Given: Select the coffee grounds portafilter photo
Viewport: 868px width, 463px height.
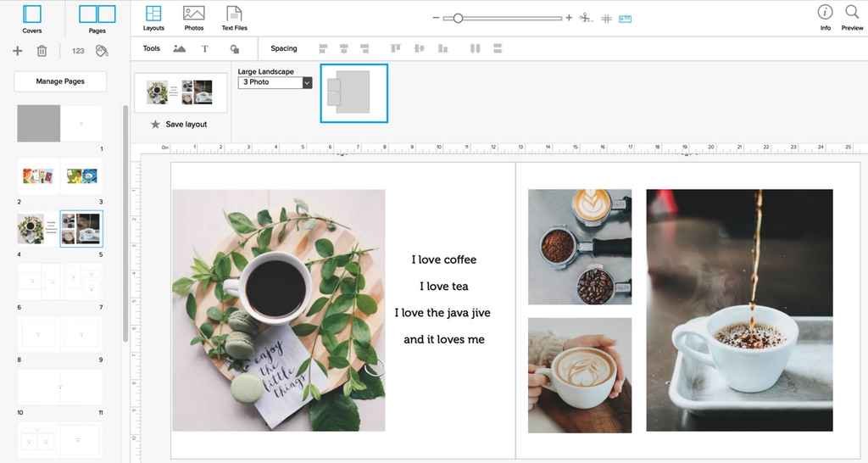Looking at the screenshot, I should pos(580,247).
